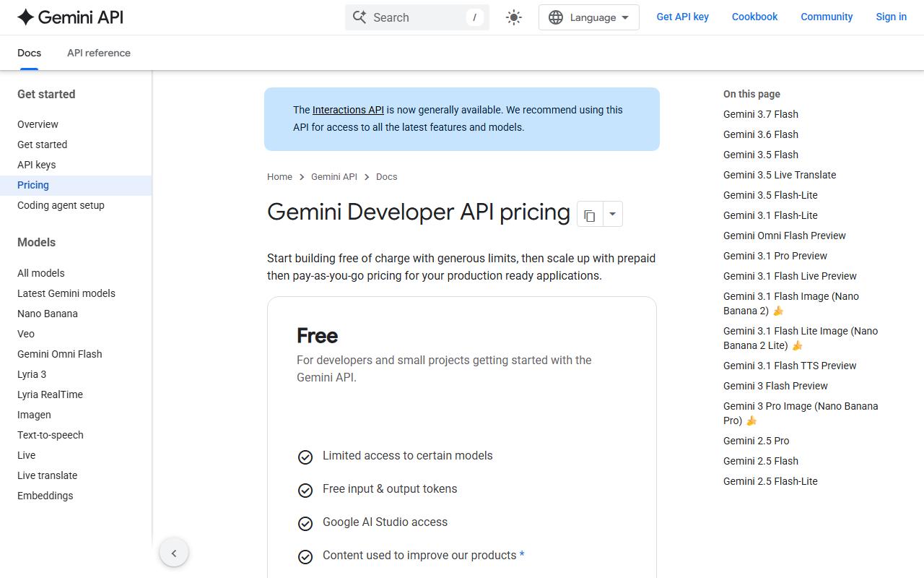This screenshot has height=578, width=924.
Task: Click checkmark beside 'Limited access to certain models'
Action: pos(305,457)
